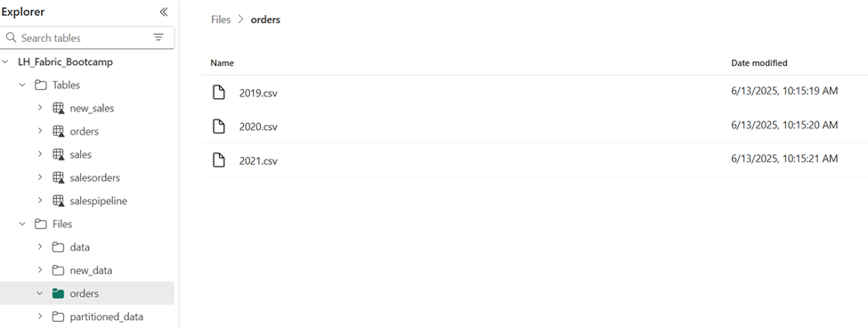
Task: Expand the new_data folder chevron
Action: 40,270
